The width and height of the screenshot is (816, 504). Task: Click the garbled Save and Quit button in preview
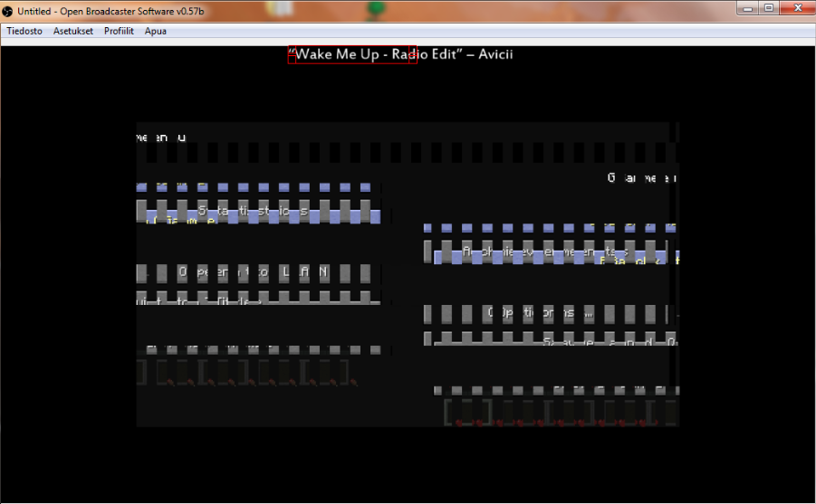(551, 338)
